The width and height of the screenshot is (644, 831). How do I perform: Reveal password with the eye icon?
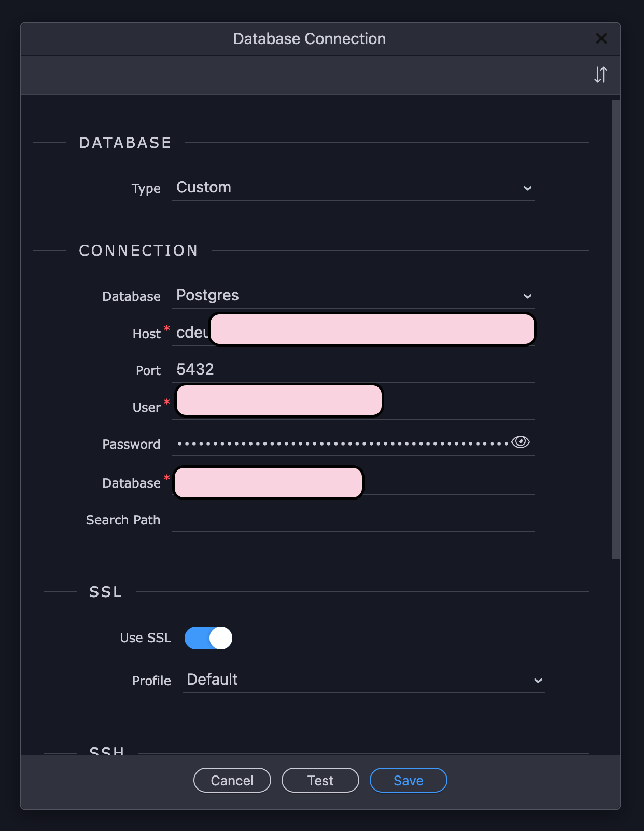point(521,442)
